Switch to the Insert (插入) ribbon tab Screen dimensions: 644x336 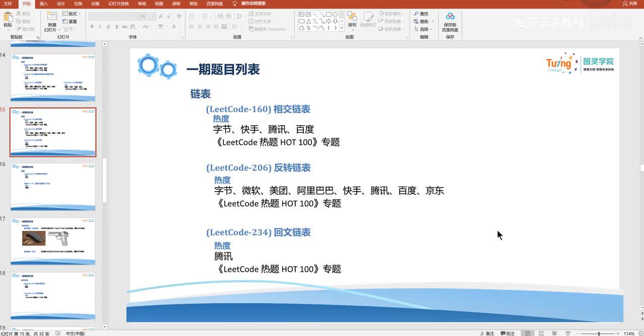pyautogui.click(x=44, y=4)
